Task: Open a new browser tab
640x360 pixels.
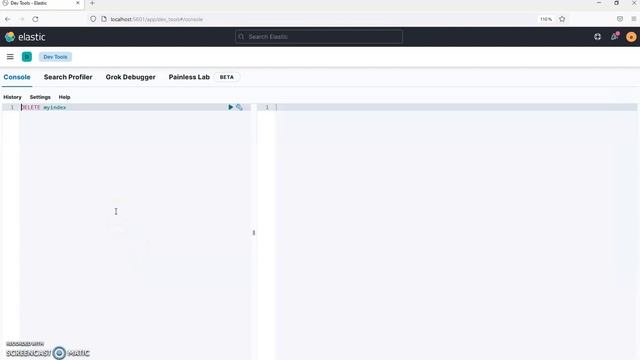Action: click(92, 3)
